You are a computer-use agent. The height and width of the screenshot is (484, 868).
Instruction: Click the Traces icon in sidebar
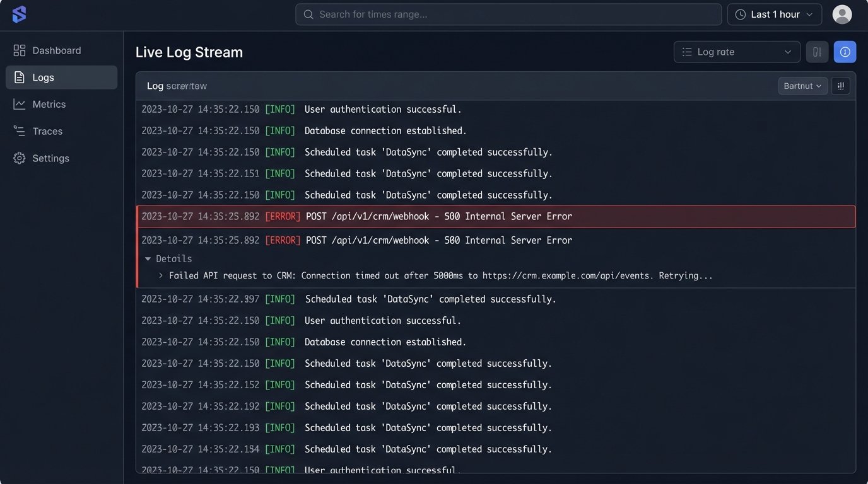tap(20, 131)
